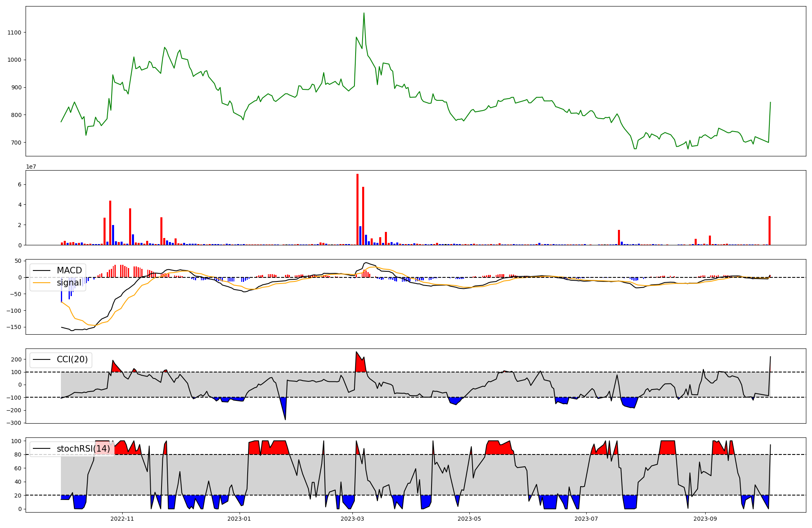Click the last red volume bar at right

pos(769,230)
